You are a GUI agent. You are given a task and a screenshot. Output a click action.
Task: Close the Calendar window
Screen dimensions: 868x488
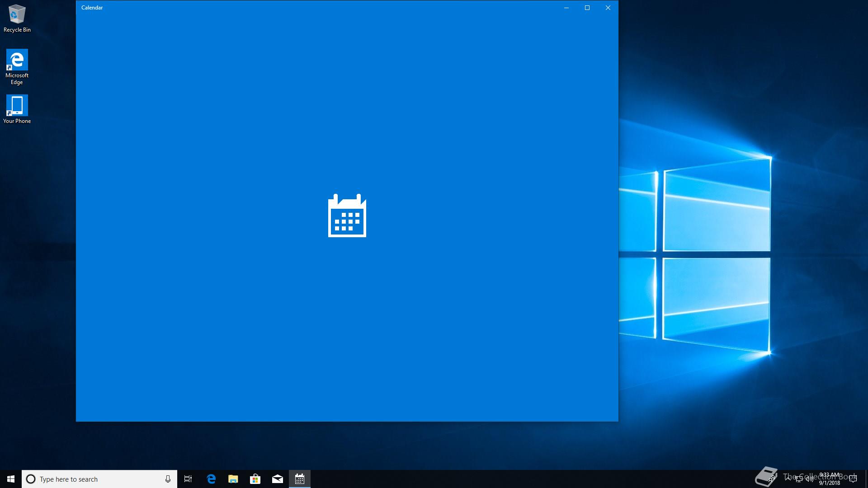point(608,8)
